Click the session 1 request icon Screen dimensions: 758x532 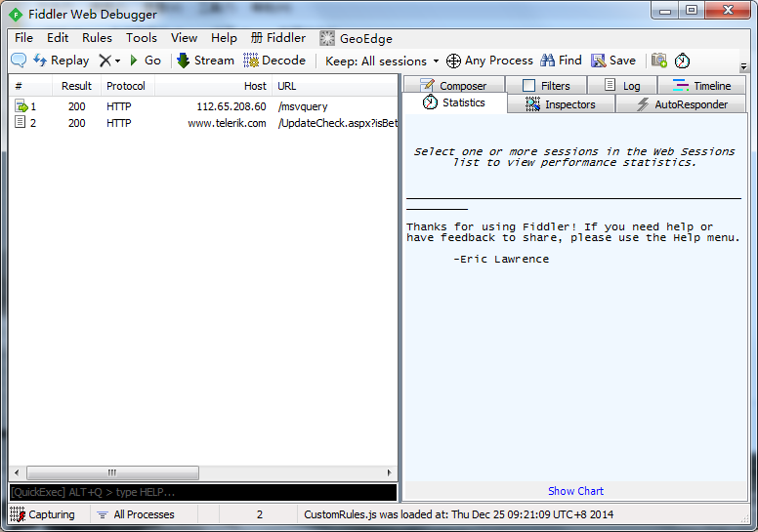click(x=21, y=105)
